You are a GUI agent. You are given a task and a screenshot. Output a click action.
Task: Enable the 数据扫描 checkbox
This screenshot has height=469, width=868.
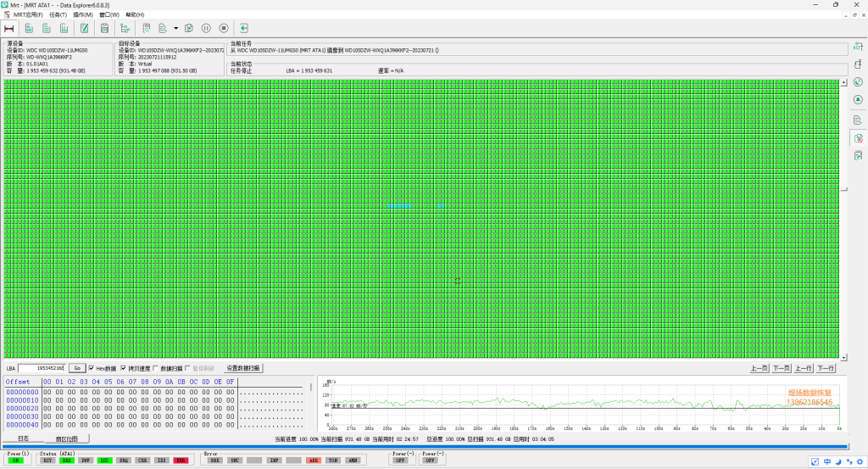click(155, 368)
